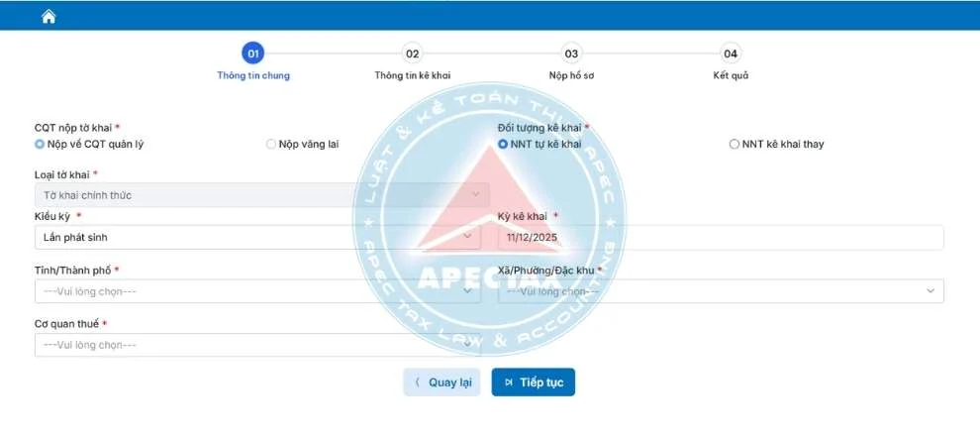Open Thông tin kê khai step label

413,75
